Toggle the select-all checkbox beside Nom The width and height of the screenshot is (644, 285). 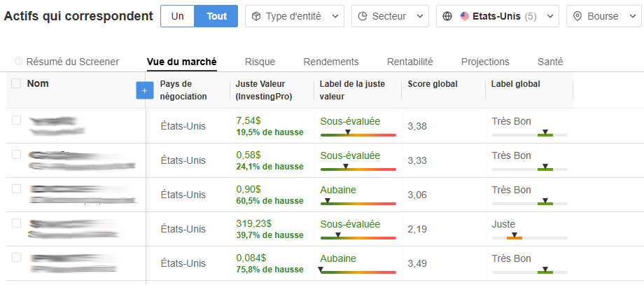click(16, 84)
